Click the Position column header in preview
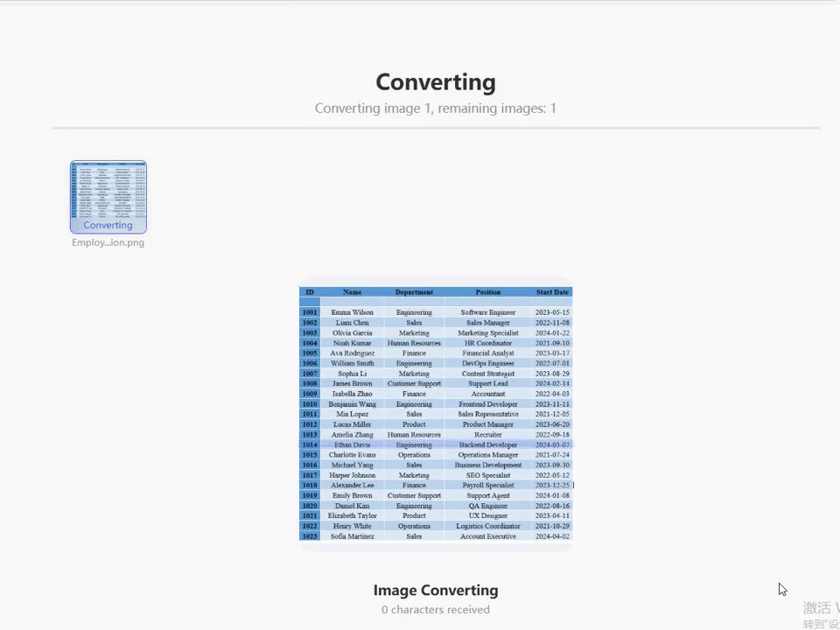The height and width of the screenshot is (630, 840). pyautogui.click(x=487, y=292)
